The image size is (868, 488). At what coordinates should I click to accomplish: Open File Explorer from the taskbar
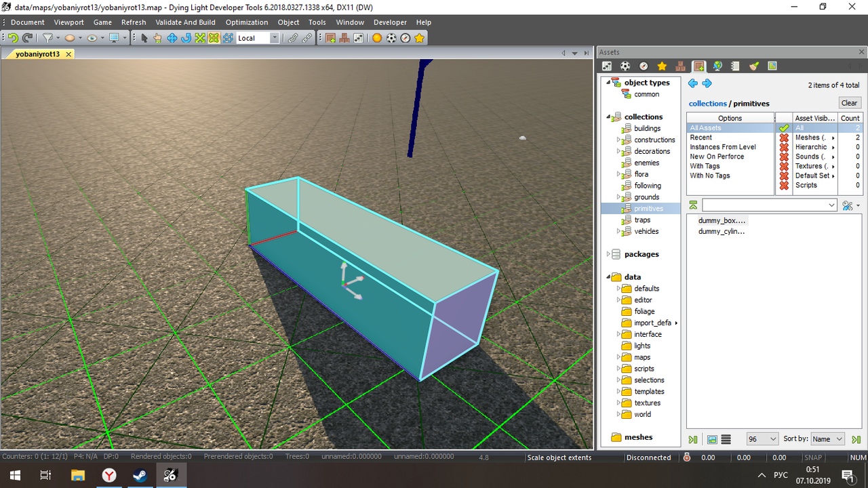tap(78, 475)
